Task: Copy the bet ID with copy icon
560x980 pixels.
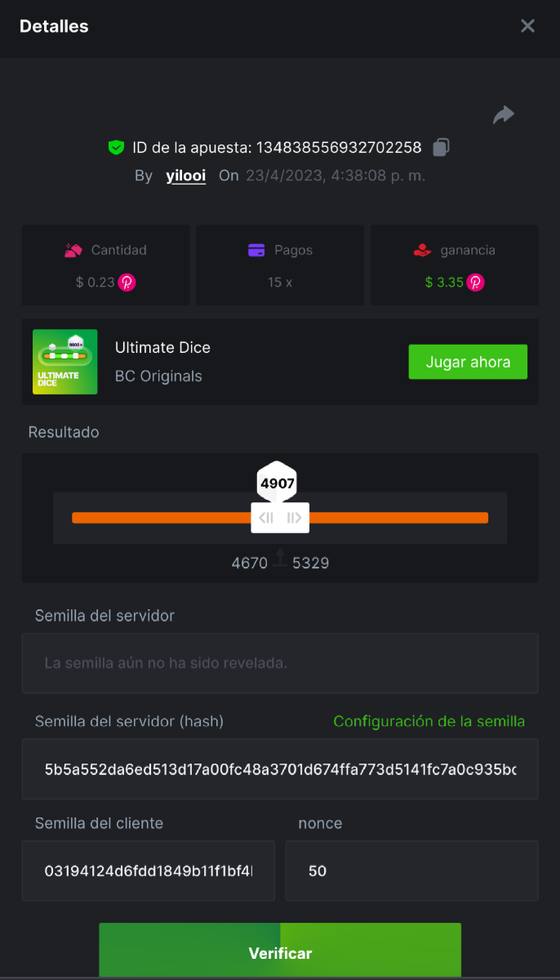Action: tap(441, 148)
